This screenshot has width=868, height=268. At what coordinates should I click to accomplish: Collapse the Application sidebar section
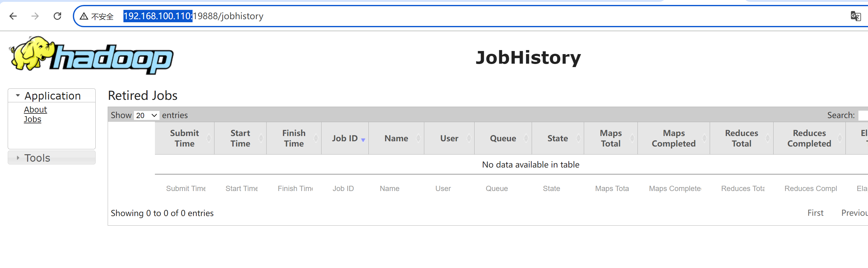point(52,96)
